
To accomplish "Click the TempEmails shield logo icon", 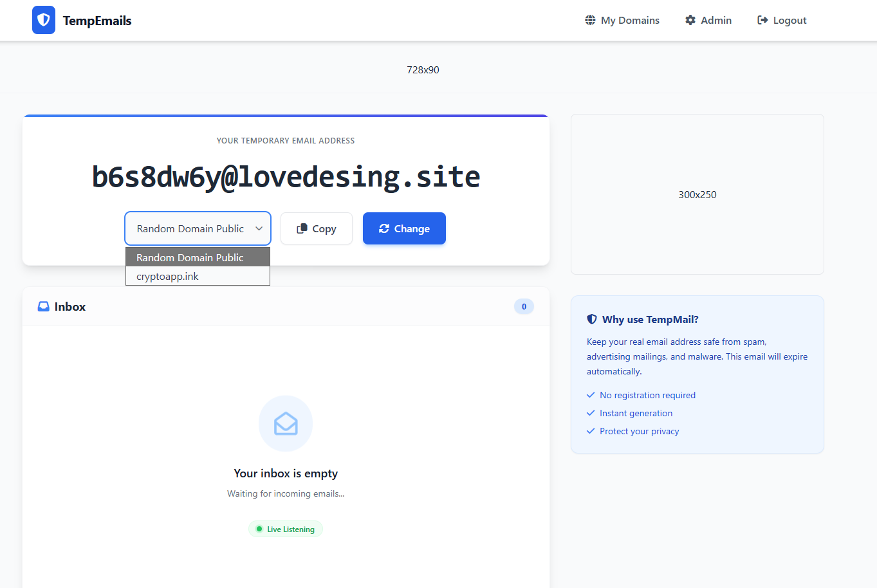I will tap(44, 20).
